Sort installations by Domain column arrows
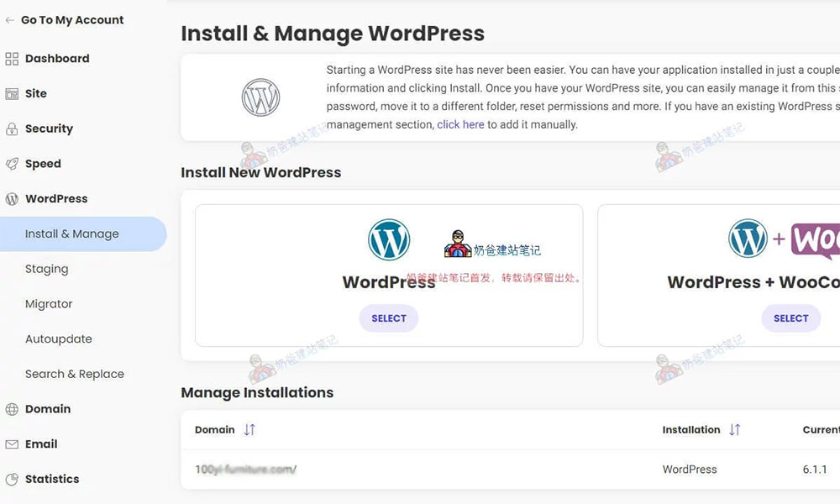Viewport: 840px width, 504px height. pos(249,429)
